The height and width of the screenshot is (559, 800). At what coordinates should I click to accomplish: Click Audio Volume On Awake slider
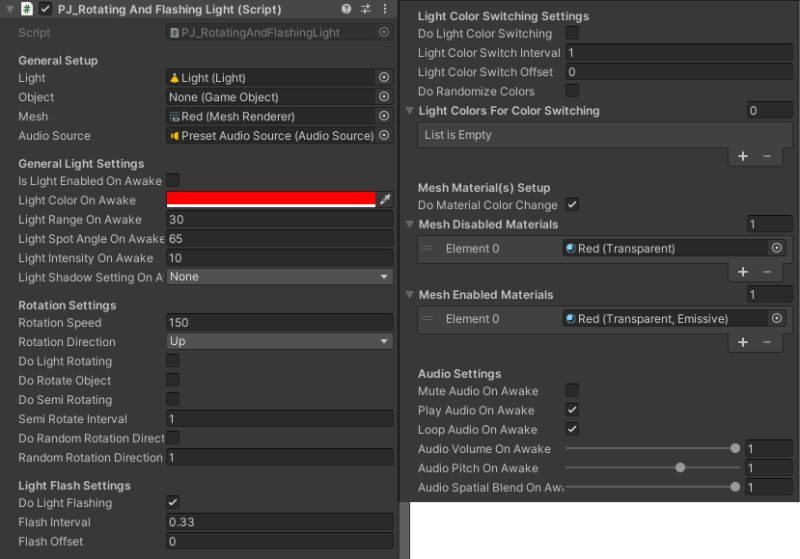(653, 448)
